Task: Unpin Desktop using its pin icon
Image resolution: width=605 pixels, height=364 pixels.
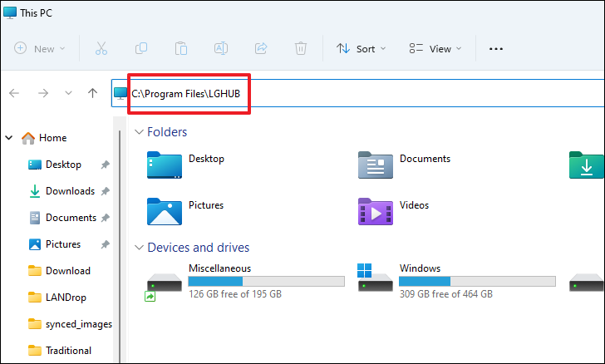Action: 105,165
